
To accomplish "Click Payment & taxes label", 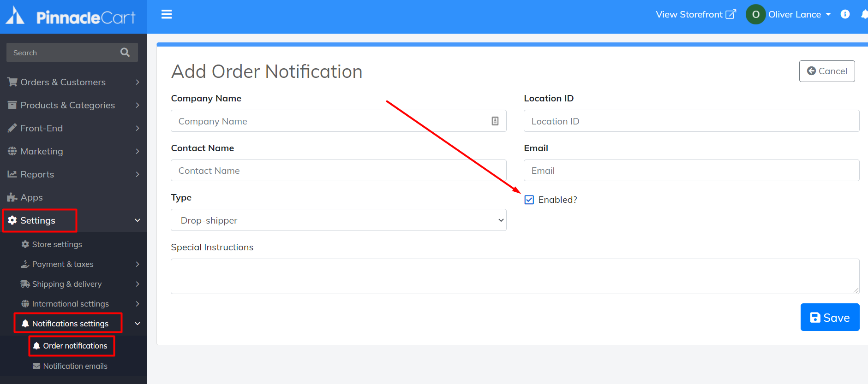I will pyautogui.click(x=63, y=264).
